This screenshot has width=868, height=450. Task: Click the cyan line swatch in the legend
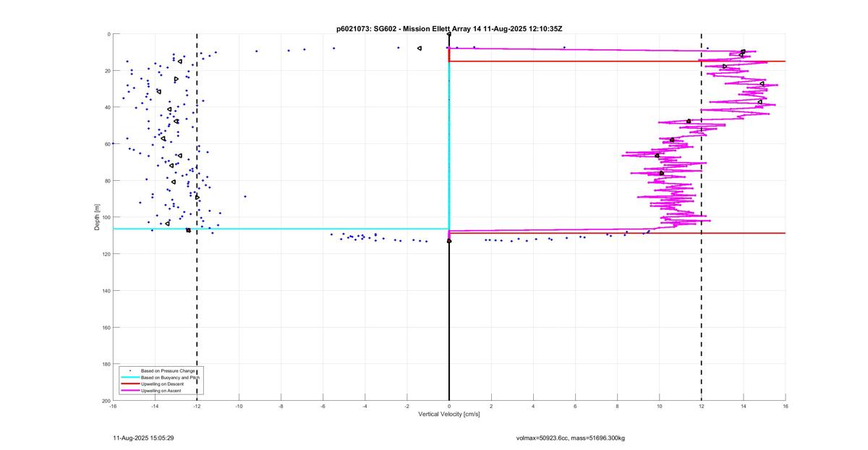click(x=130, y=378)
